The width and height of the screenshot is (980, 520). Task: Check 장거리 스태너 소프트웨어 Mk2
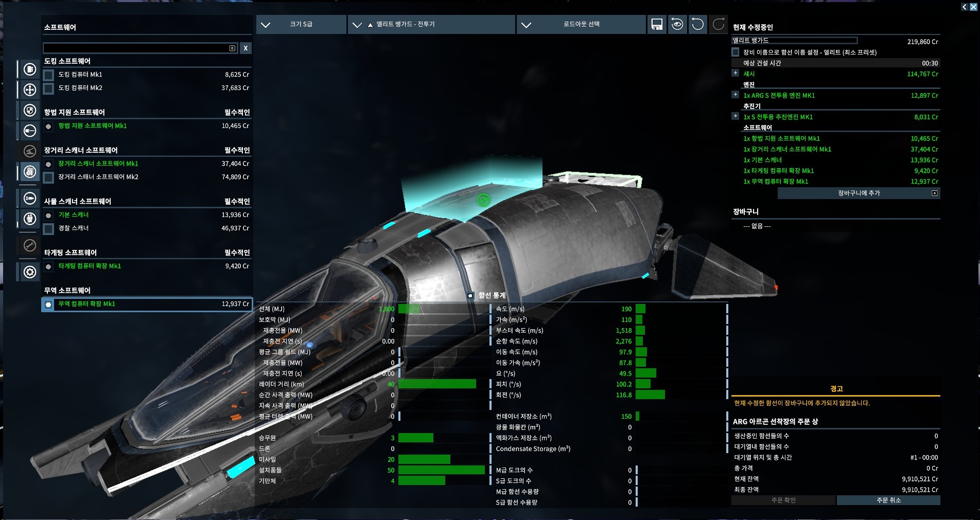48,177
